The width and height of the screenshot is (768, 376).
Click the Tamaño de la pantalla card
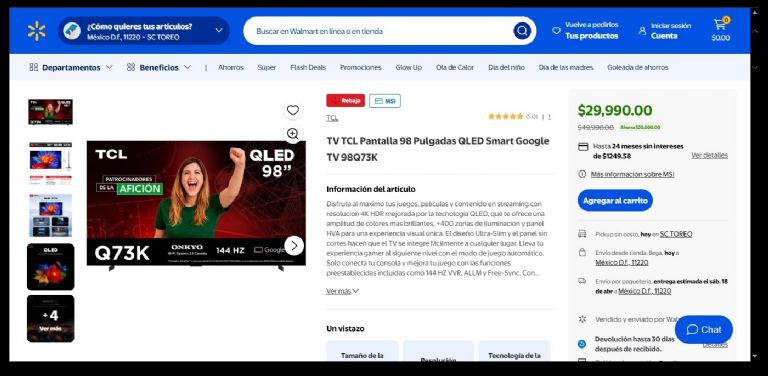point(362,351)
